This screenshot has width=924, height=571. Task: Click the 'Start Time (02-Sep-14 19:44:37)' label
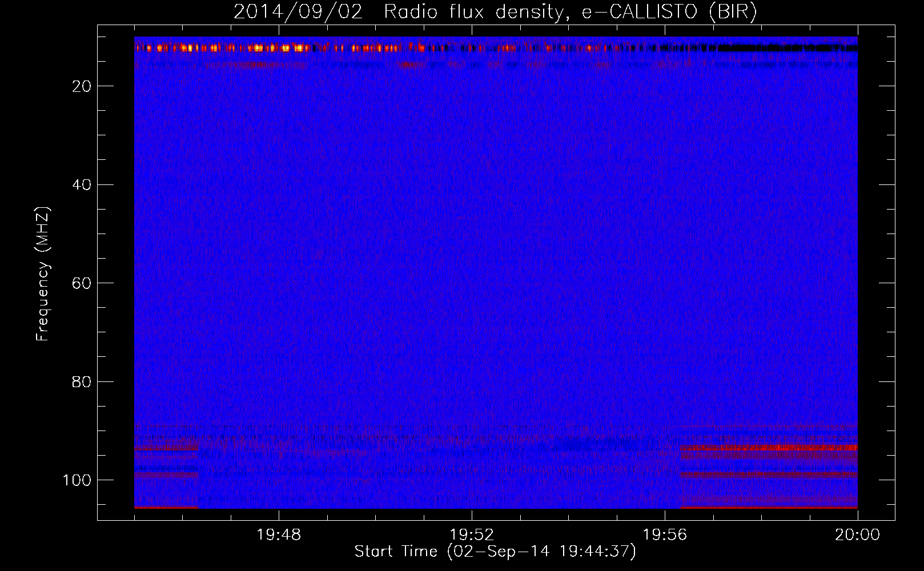click(x=495, y=552)
